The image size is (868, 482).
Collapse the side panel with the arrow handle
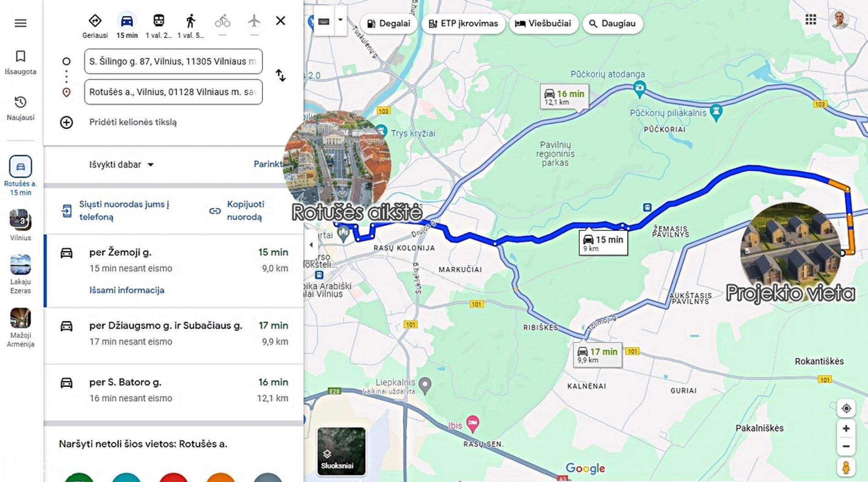coord(311,245)
